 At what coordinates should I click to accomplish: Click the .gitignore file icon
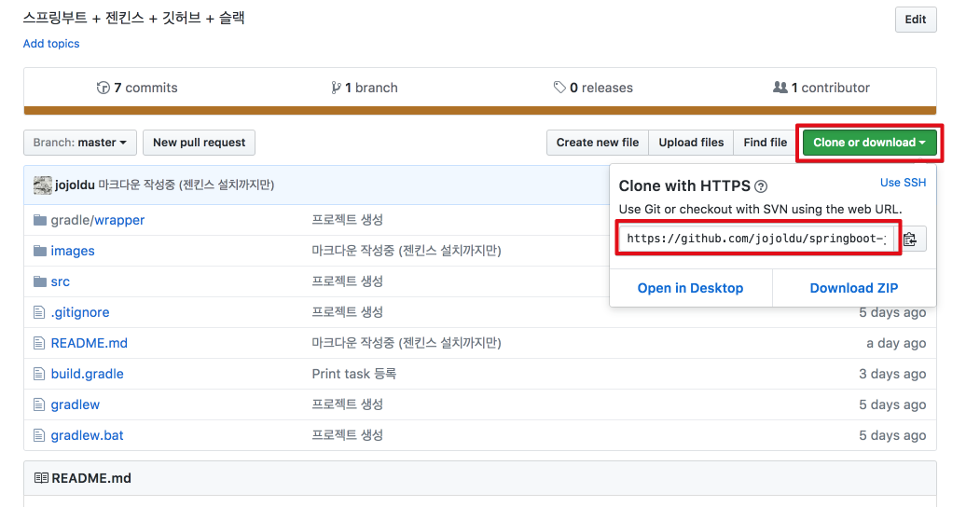(x=39, y=312)
